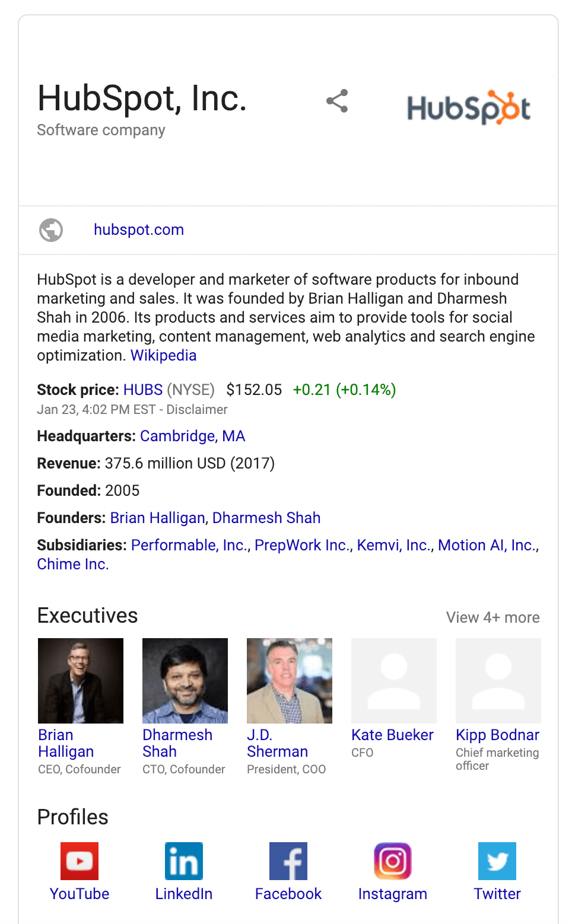Click the globe icon next to hubspot.com
The width and height of the screenshot is (572, 924).
[51, 230]
